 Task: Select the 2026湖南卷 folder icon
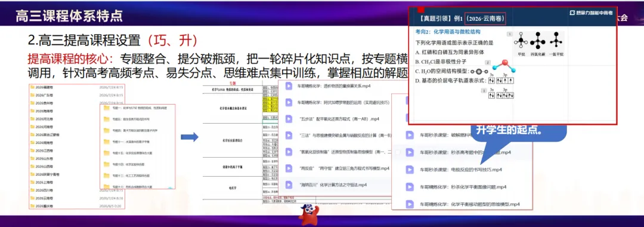[32, 143]
